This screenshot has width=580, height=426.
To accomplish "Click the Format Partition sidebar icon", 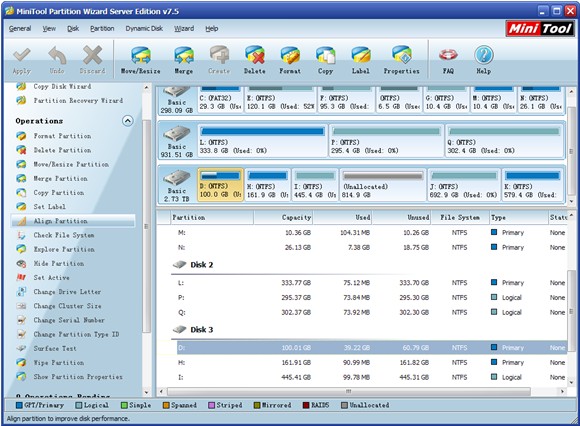I will [21, 136].
